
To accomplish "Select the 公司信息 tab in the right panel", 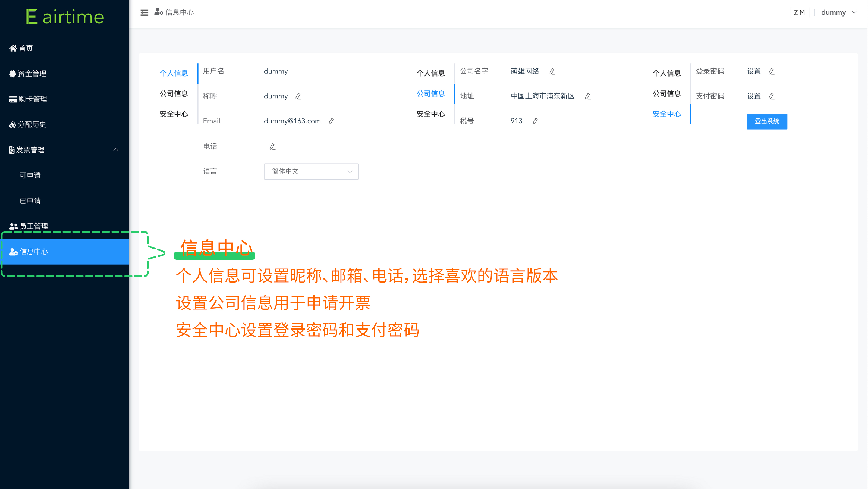I will coord(667,94).
